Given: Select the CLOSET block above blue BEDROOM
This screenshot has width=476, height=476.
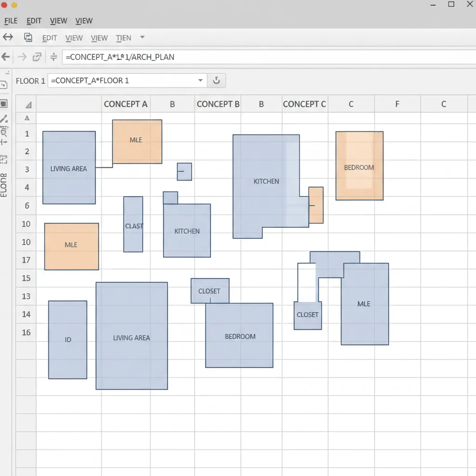Looking at the screenshot, I should [210, 291].
